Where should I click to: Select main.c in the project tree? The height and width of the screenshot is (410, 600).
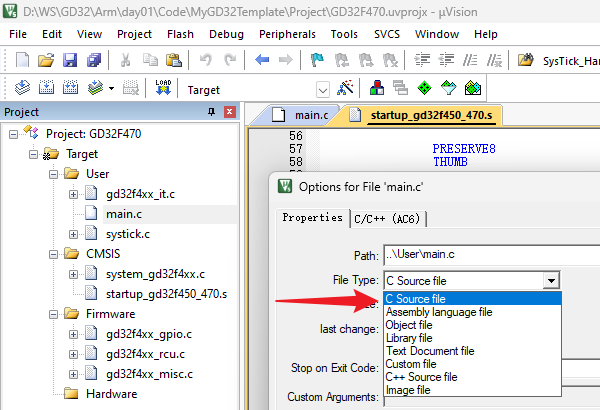tap(124, 214)
